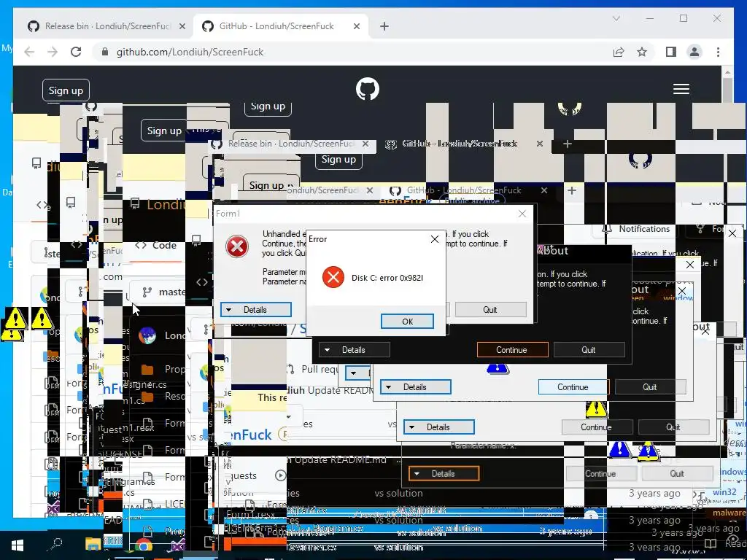Click the light-blue highlighted Continue button
747x560 pixels.
[x=573, y=386]
